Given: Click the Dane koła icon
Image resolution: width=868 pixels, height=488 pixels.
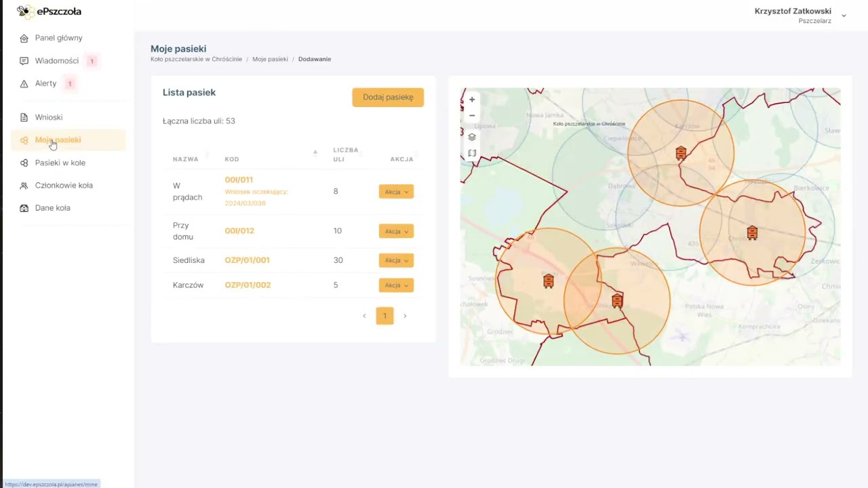Looking at the screenshot, I should pyautogui.click(x=24, y=208).
